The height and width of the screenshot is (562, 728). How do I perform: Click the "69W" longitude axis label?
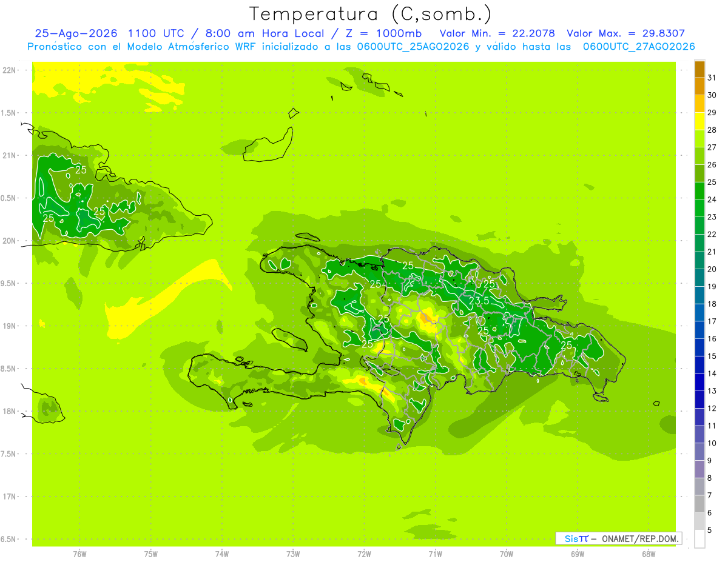578,554
